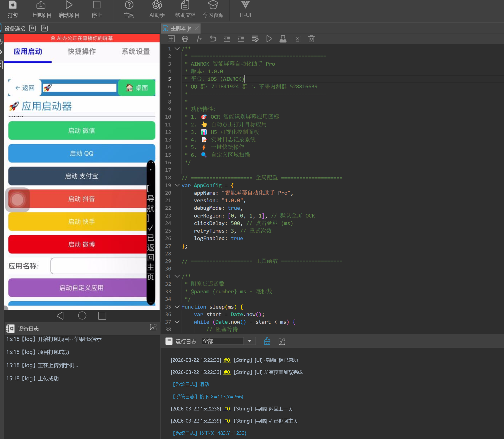Toggle 2X device screen scale
Screen dimensions: 504x439
pyautogui.click(x=44, y=28)
